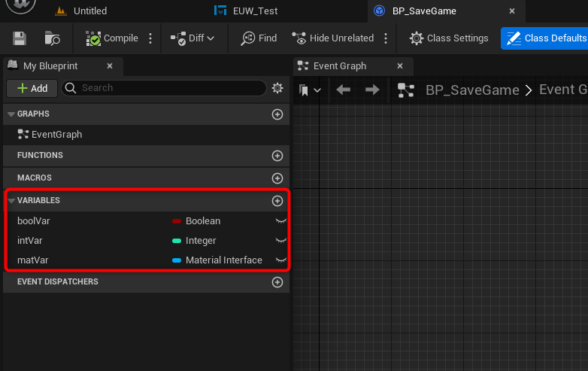The image size is (588, 371).
Task: Click the EventGraph tree icon
Action: (23, 134)
